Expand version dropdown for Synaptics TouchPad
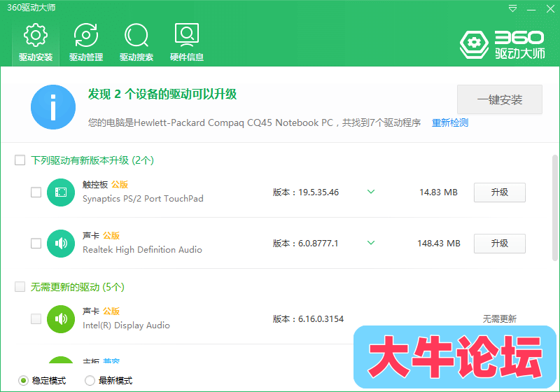 (371, 192)
